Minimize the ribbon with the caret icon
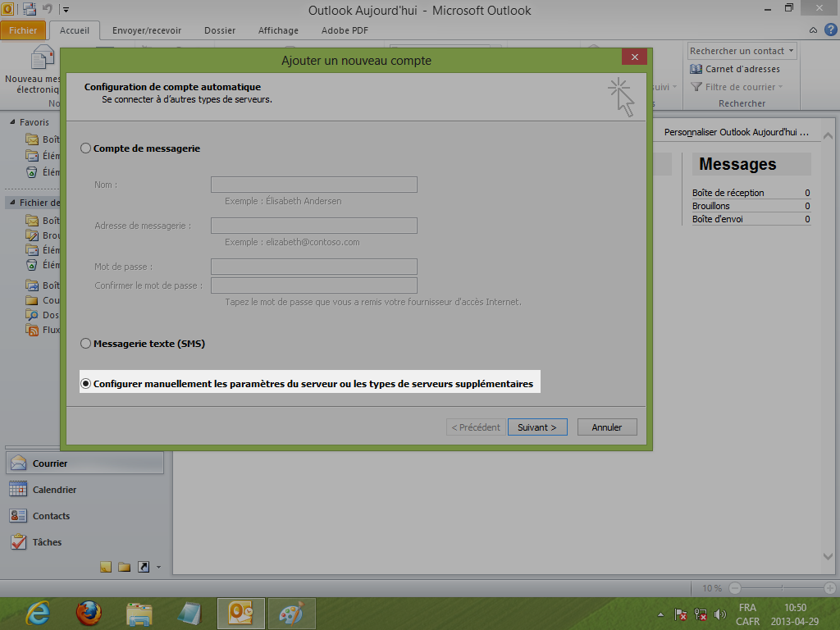The width and height of the screenshot is (840, 630). point(813,30)
